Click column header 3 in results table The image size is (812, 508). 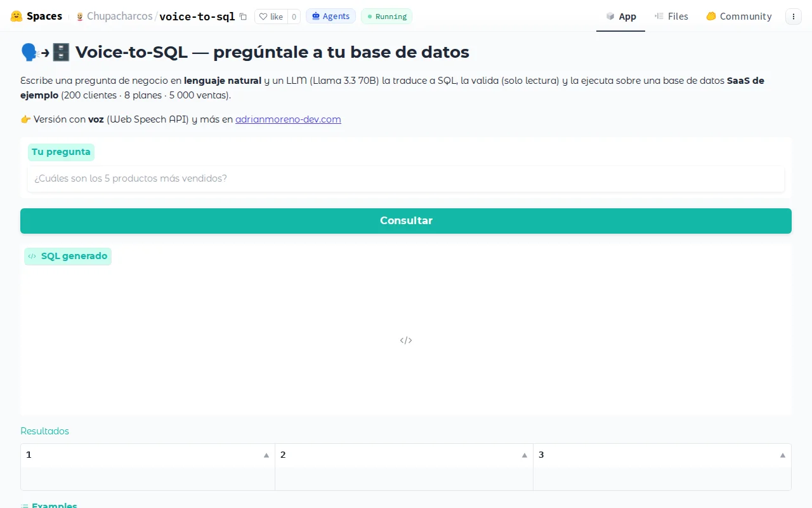pos(662,455)
